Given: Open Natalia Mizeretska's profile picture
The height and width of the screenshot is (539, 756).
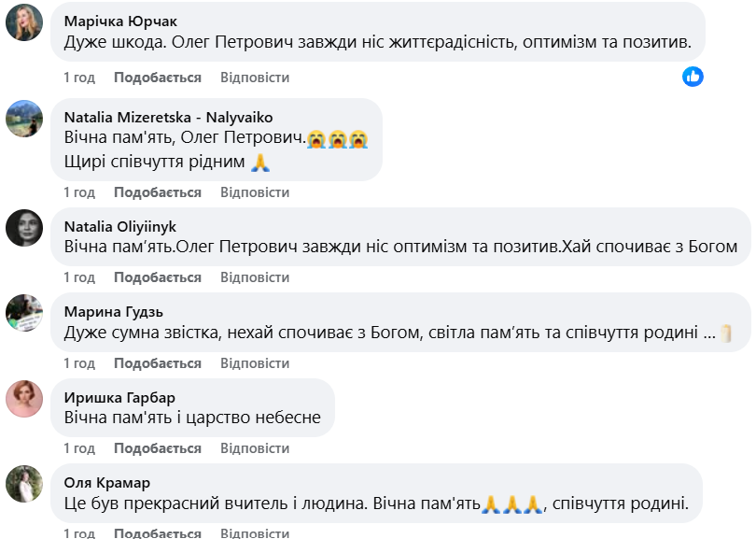Looking at the screenshot, I should tap(24, 119).
